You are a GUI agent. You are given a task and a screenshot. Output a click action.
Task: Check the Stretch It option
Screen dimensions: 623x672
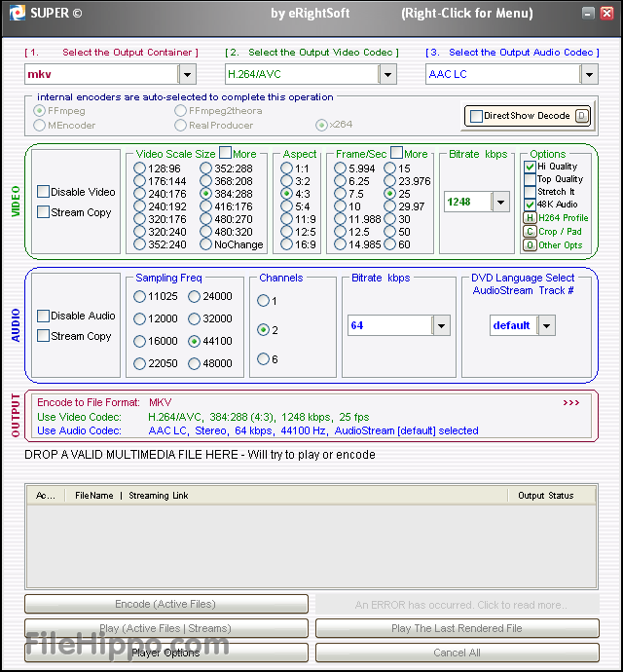pyautogui.click(x=530, y=192)
